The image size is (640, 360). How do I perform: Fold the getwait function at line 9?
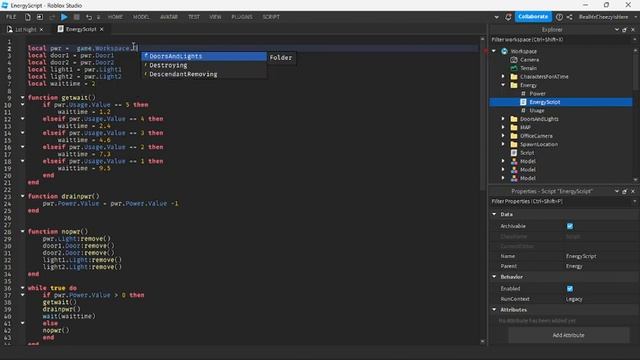click(x=22, y=98)
